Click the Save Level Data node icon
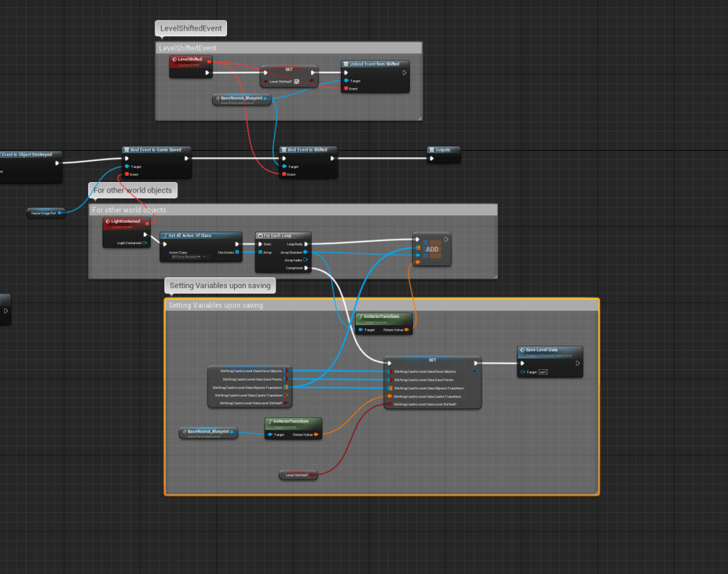Image resolution: width=728 pixels, height=574 pixels. point(522,350)
